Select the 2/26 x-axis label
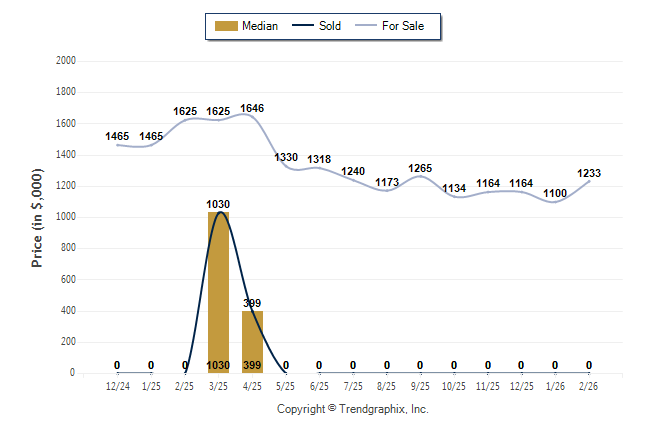The image size is (646, 434). click(589, 385)
